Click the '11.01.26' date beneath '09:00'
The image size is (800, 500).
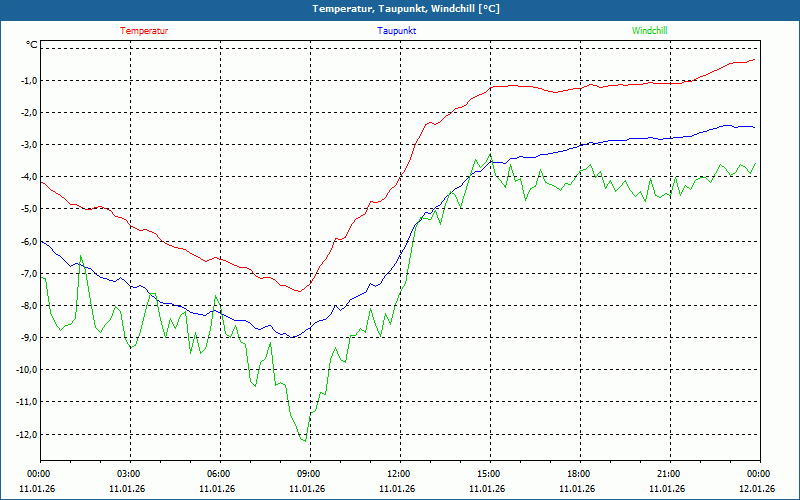pyautogui.click(x=307, y=489)
